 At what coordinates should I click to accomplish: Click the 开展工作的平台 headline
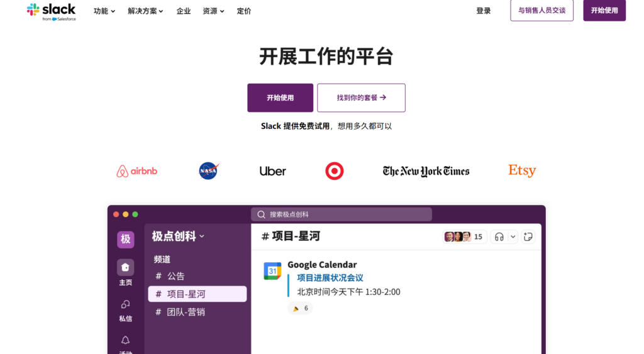pyautogui.click(x=326, y=56)
